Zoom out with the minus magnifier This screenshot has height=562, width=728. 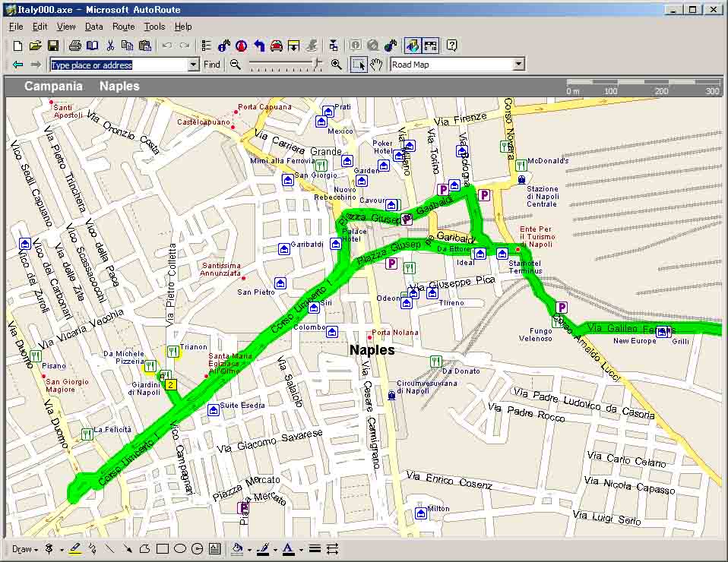point(236,65)
